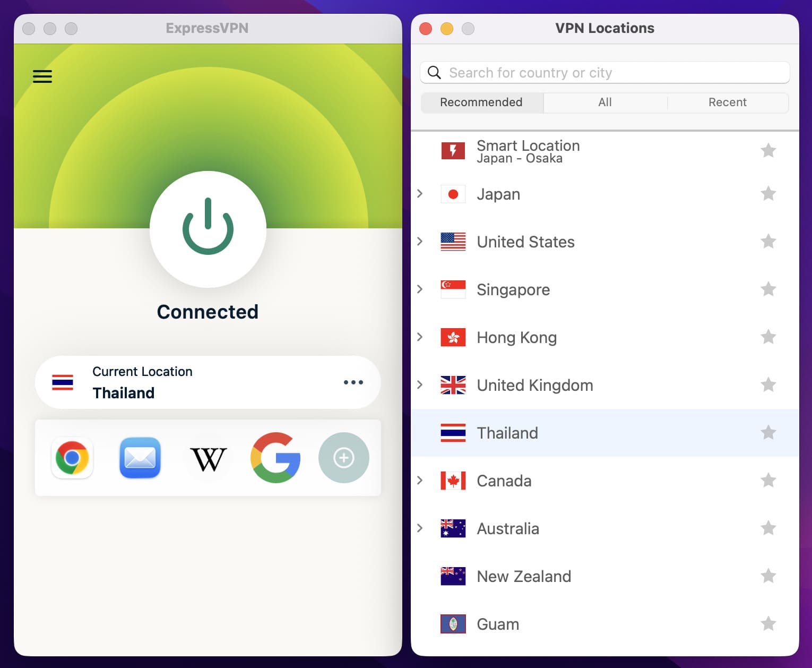
Task: Close the VPN Locations window
Action: (426, 28)
